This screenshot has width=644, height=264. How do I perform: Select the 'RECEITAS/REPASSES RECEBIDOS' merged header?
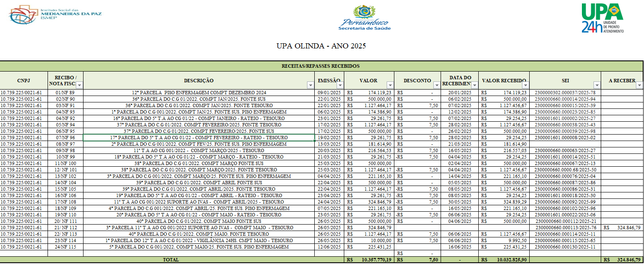pyautogui.click(x=321, y=66)
